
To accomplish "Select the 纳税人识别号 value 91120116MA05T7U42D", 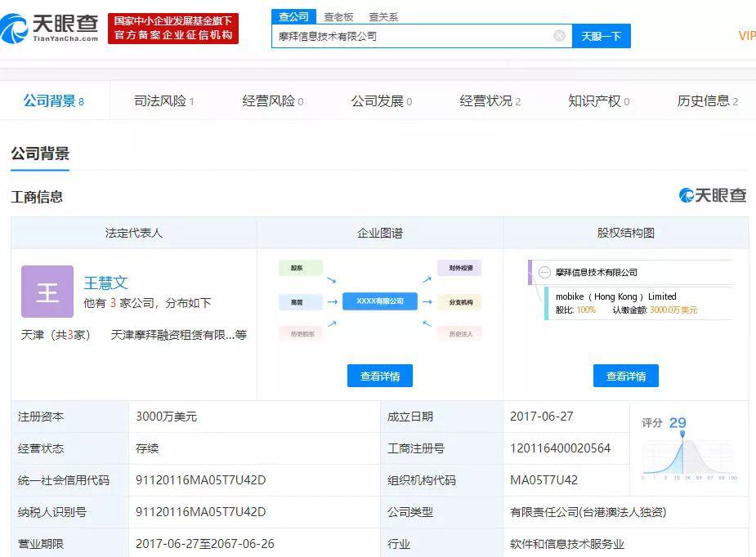I will (x=200, y=512).
